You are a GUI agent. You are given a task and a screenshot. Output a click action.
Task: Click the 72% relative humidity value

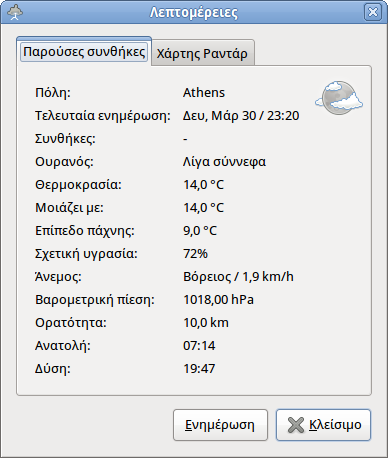pos(195,254)
